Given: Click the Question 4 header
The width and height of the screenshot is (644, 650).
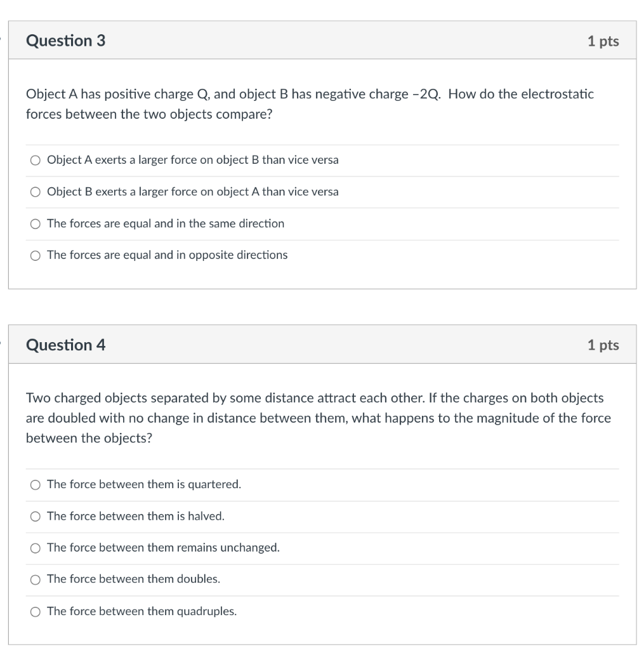Looking at the screenshot, I should tap(65, 345).
